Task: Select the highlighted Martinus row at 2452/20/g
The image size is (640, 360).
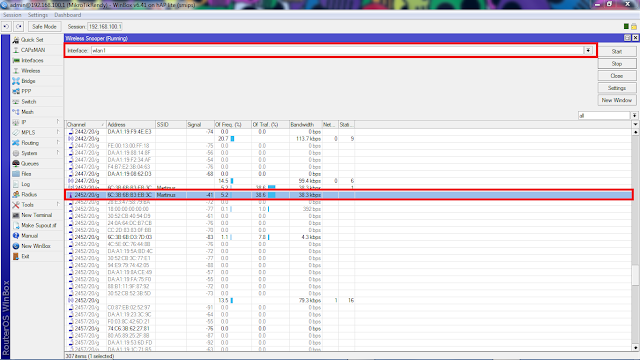Action: 349,195
